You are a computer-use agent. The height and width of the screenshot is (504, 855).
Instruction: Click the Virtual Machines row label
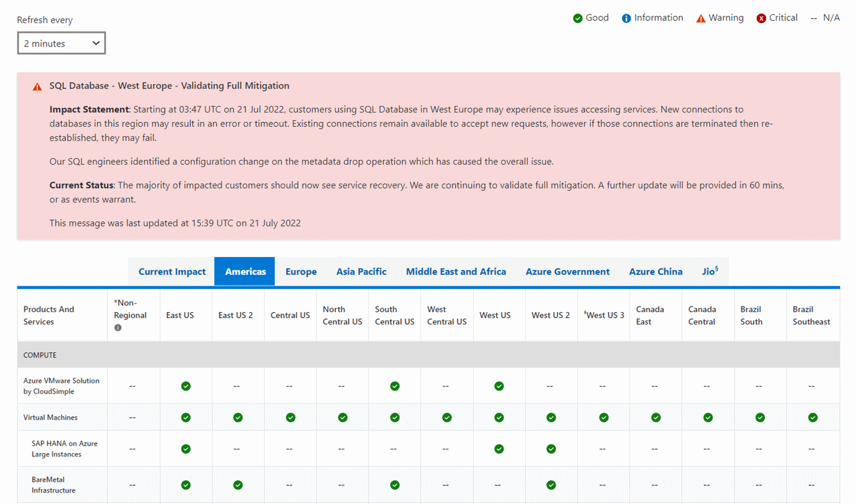point(50,417)
